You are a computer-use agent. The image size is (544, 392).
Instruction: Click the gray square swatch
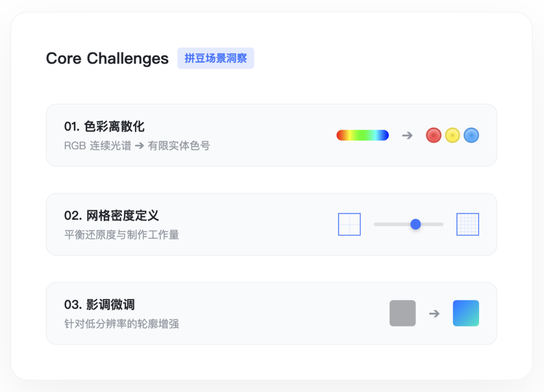[x=402, y=313]
